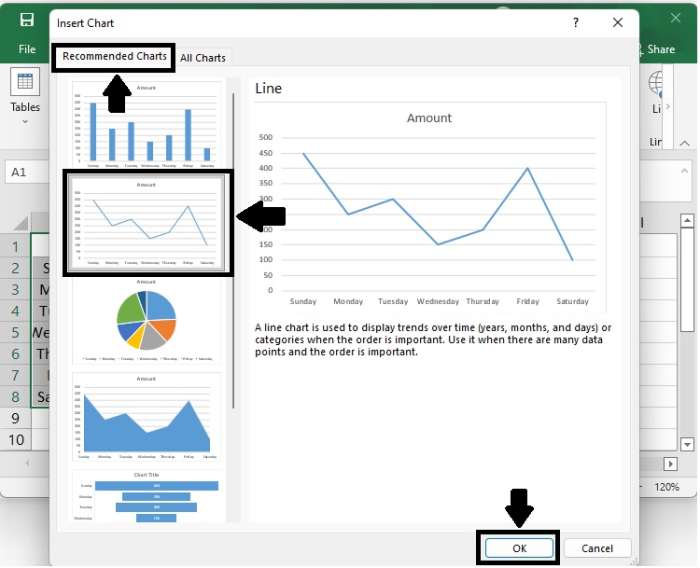Click Sunday label in chart preview

point(303,301)
